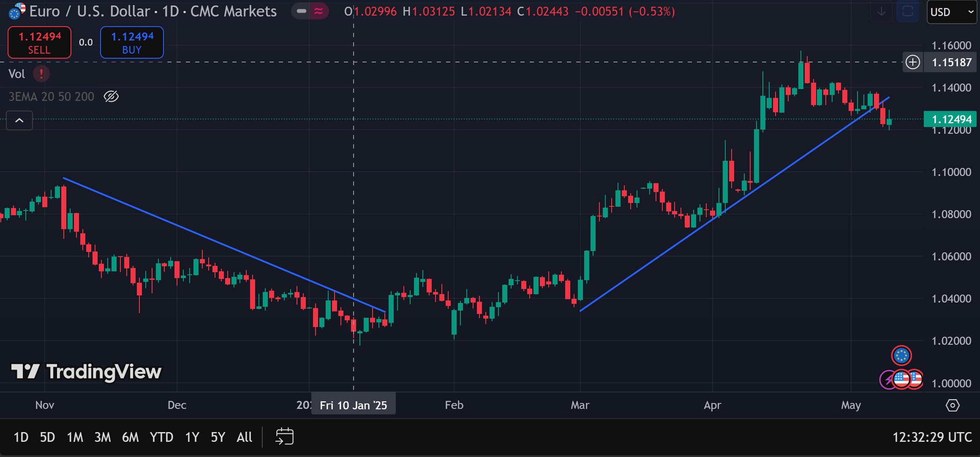Select the YTD time range
This screenshot has width=980, height=457.
(161, 437)
